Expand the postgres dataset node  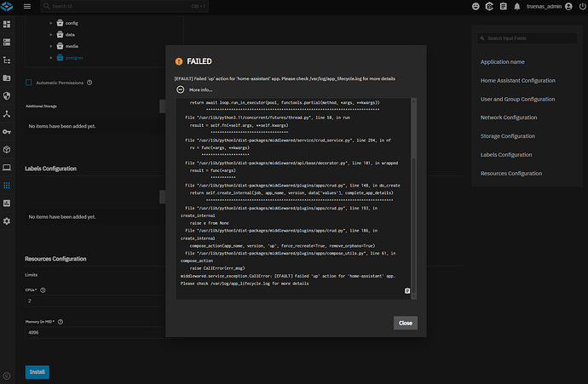pos(51,58)
